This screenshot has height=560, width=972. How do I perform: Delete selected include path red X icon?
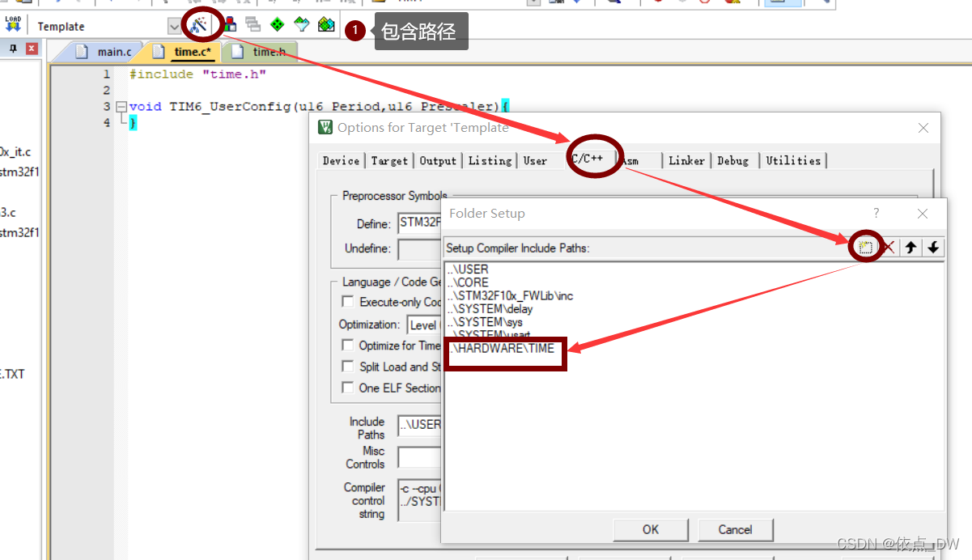point(888,248)
